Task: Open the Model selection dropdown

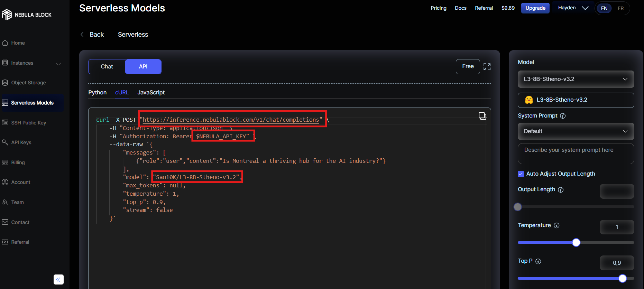Action: (x=576, y=79)
